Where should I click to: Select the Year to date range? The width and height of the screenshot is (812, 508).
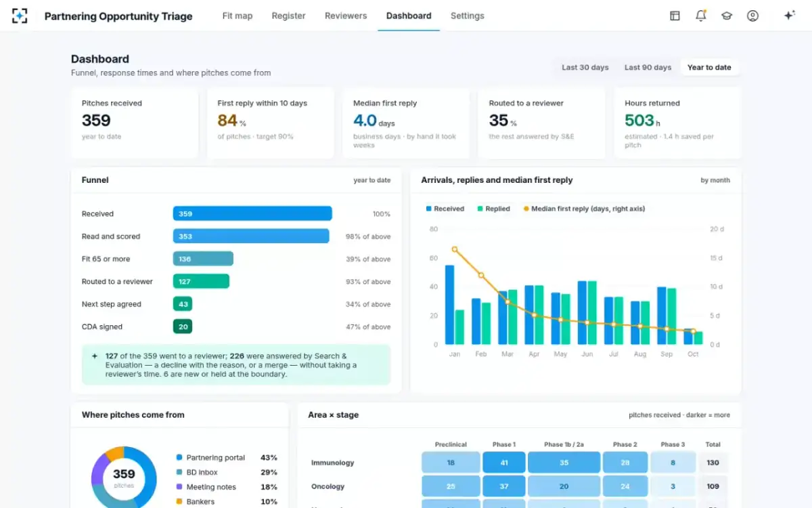[709, 67]
